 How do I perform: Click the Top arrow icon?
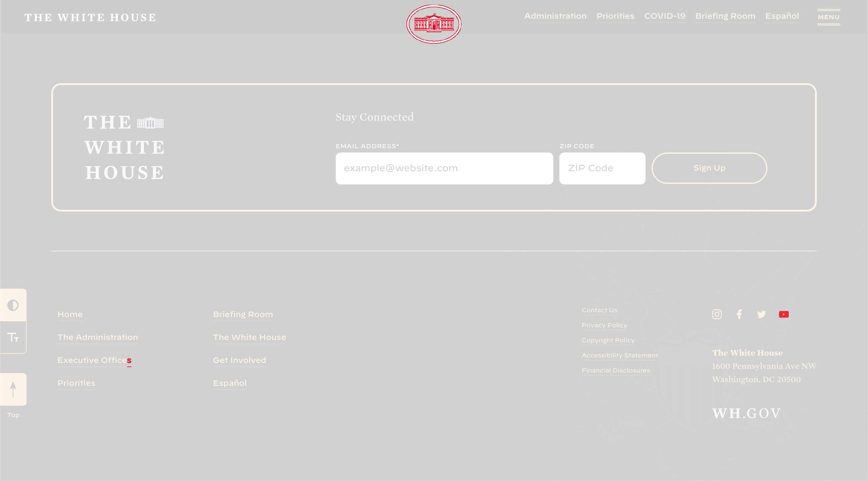tap(13, 389)
